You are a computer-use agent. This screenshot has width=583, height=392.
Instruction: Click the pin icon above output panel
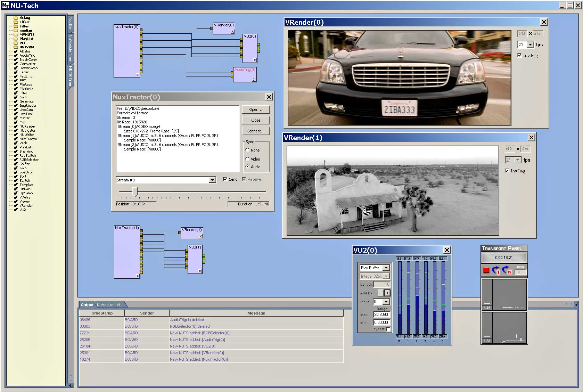[x=576, y=304]
